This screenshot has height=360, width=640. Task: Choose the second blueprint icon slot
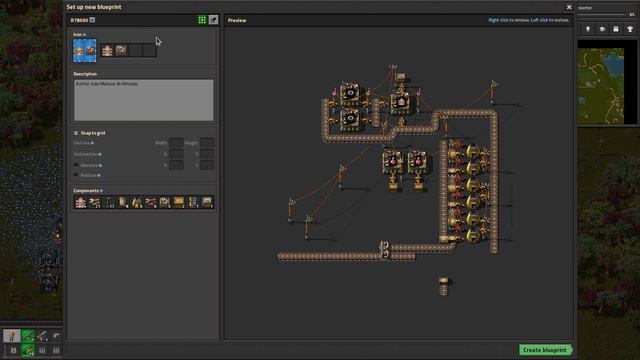(121, 51)
